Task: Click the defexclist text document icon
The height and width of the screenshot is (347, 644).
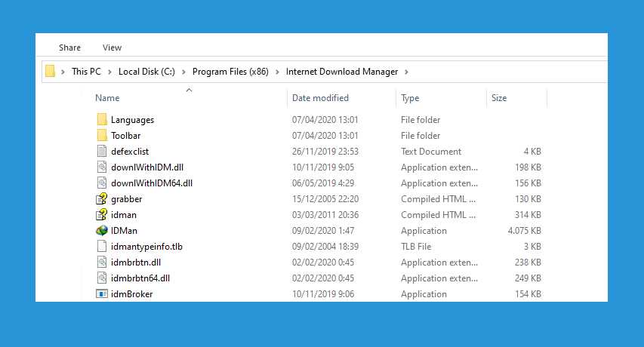Action: (102, 152)
